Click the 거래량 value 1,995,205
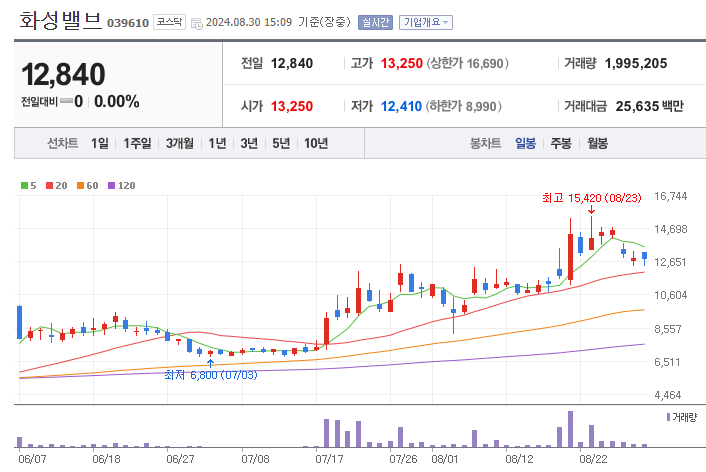Viewport: 706px width, 472px height. 636,64
